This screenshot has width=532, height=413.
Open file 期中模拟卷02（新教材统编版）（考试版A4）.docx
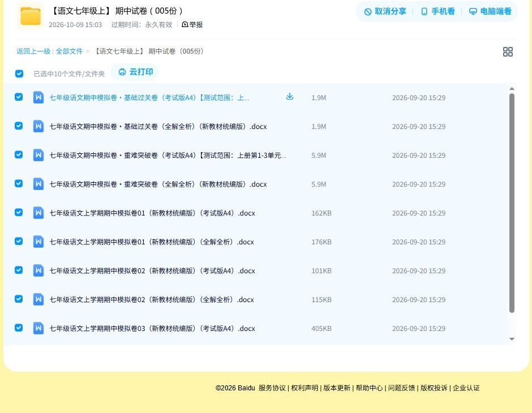click(x=152, y=270)
